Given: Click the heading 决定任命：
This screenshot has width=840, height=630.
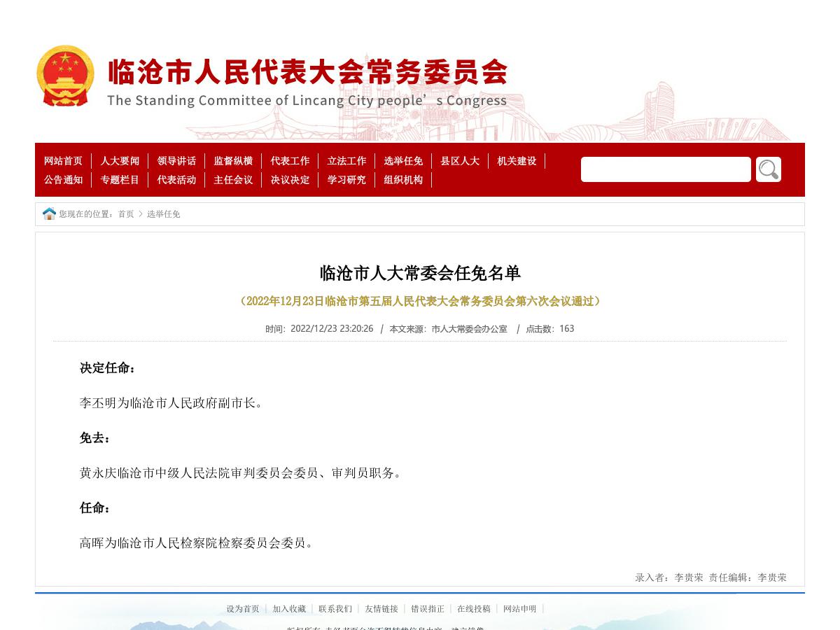Looking at the screenshot, I should click(108, 368).
